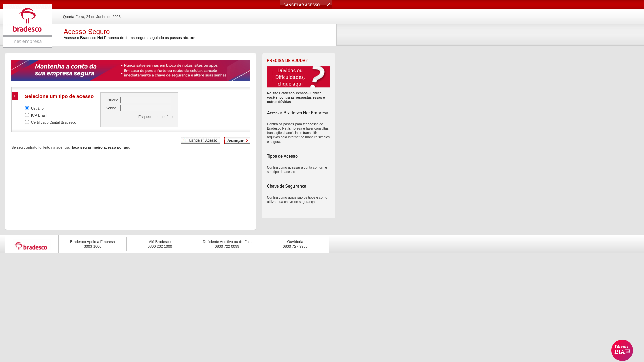Focus the Senha password field
This screenshot has width=644, height=362.
click(146, 108)
